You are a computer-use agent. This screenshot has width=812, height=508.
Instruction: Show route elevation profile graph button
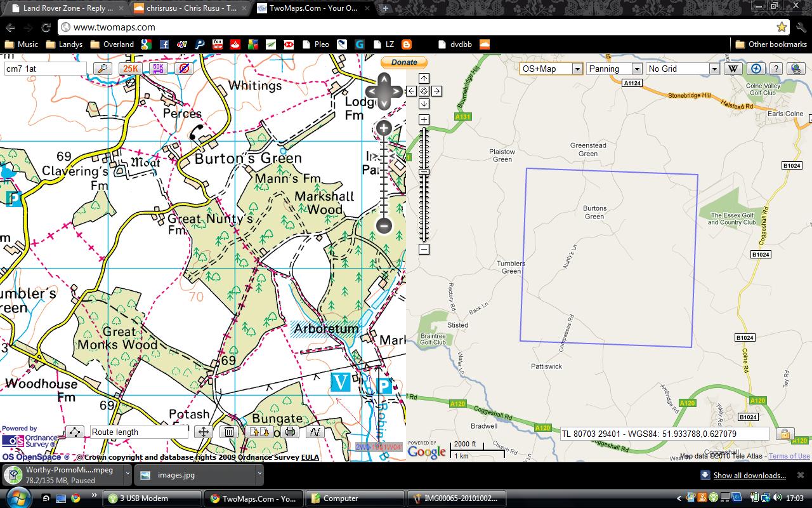click(x=315, y=432)
